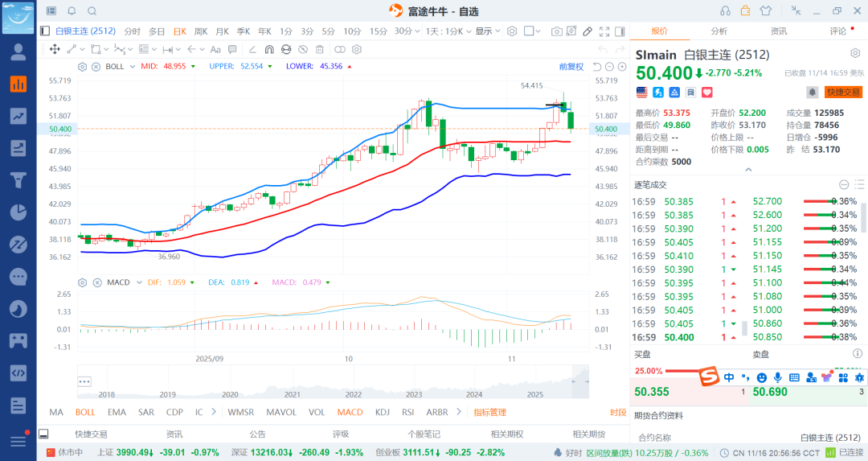Expand the 30分 timeframe dropdown

click(x=417, y=31)
